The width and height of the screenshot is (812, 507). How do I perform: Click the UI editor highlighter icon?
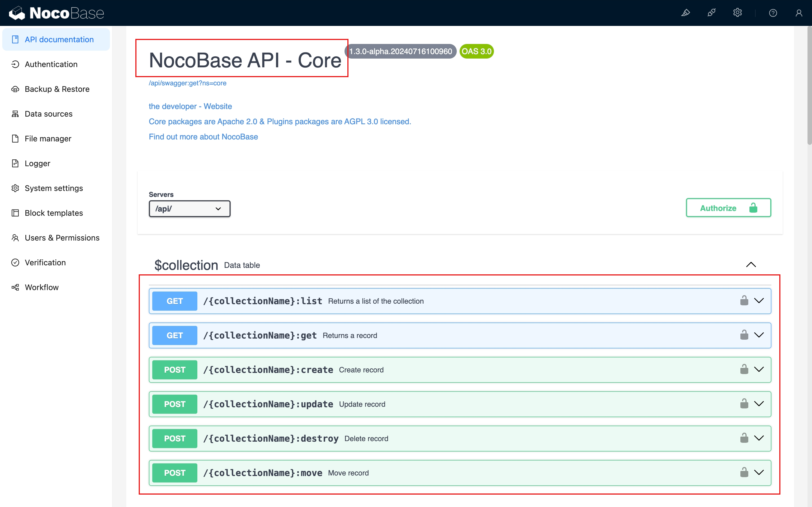685,13
